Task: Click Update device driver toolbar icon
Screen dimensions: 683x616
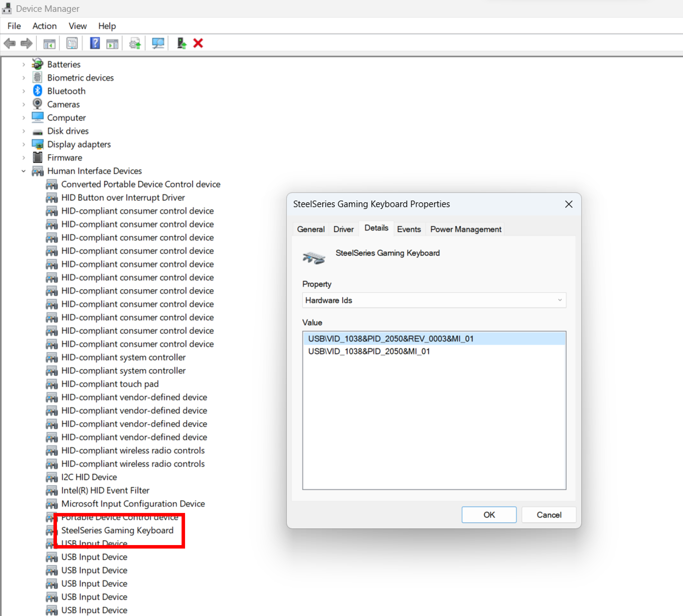Action: tap(135, 43)
